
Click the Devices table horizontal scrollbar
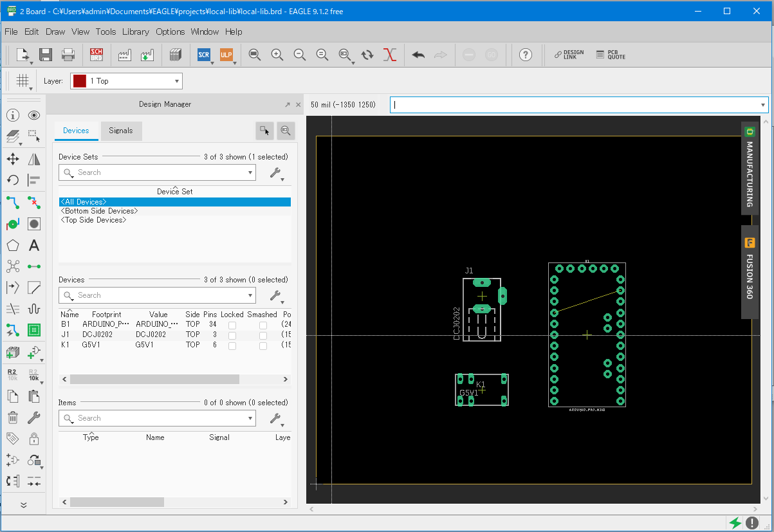[x=154, y=379]
